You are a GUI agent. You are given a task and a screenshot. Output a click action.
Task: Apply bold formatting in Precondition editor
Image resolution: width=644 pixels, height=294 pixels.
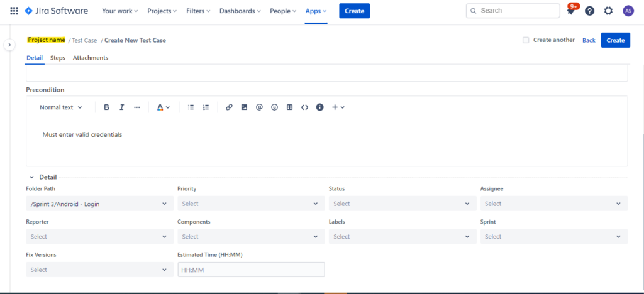coord(106,107)
